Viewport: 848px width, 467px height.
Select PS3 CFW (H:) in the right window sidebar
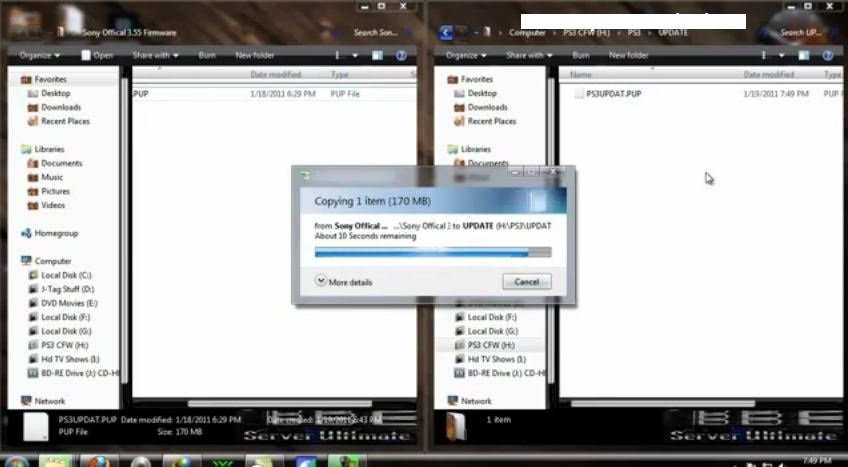[491, 345]
